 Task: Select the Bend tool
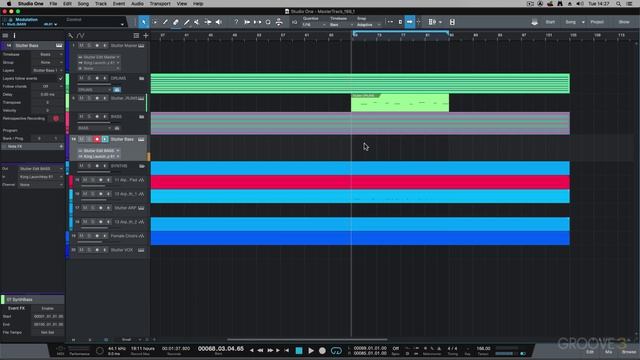click(208, 22)
